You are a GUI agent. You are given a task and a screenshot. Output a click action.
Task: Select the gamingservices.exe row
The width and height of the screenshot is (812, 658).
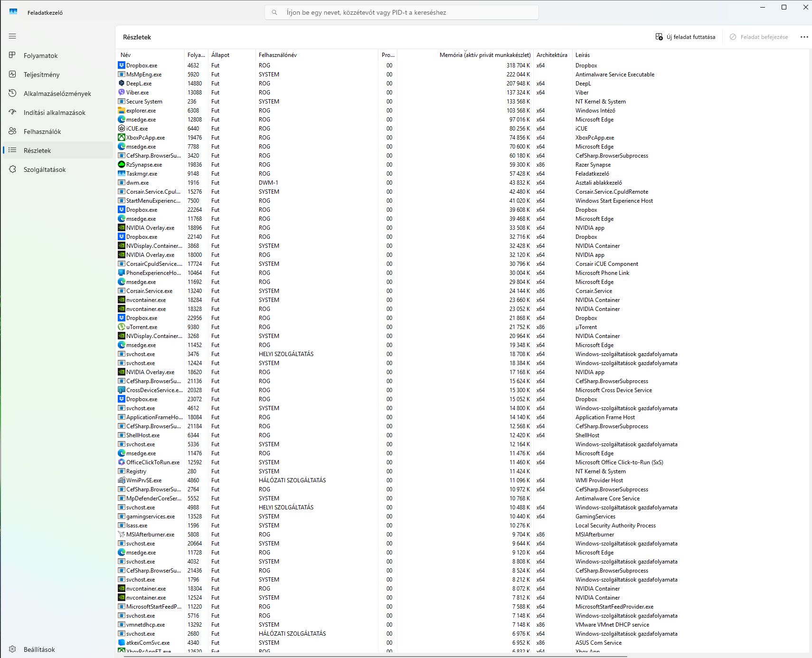coord(462,517)
